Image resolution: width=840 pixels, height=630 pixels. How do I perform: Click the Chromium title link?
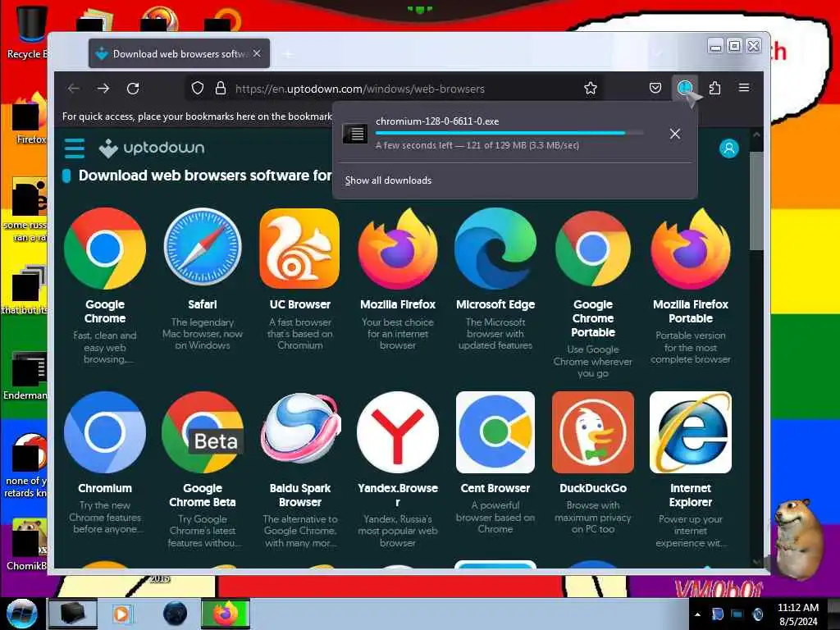click(x=105, y=488)
